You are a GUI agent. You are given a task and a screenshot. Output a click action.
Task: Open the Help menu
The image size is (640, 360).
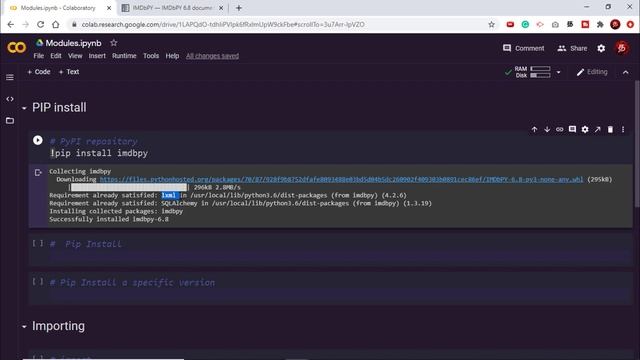172,56
